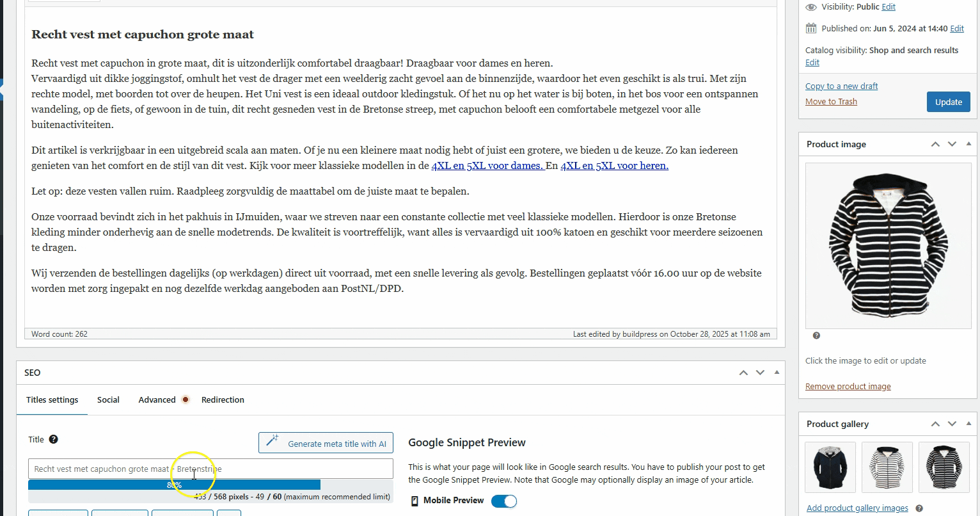Image resolution: width=980 pixels, height=516 pixels.
Task: Open the Redirection tab
Action: coord(223,399)
